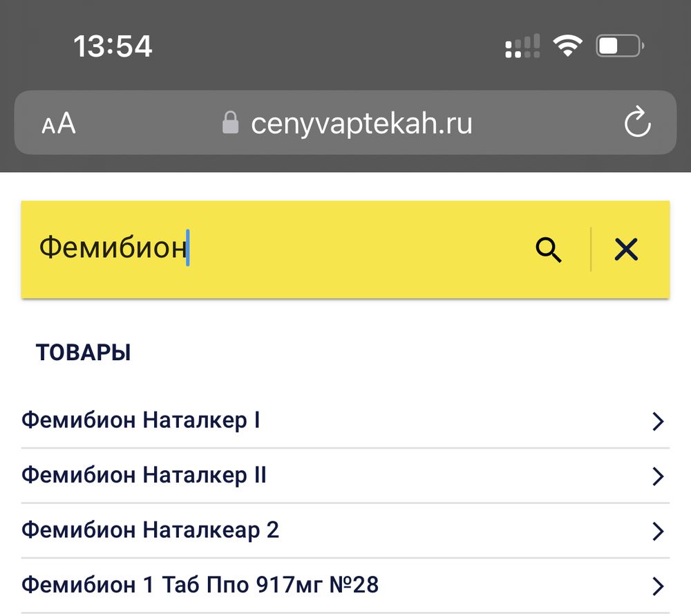
Task: Tap the reload icon in the address bar
Action: [x=637, y=123]
